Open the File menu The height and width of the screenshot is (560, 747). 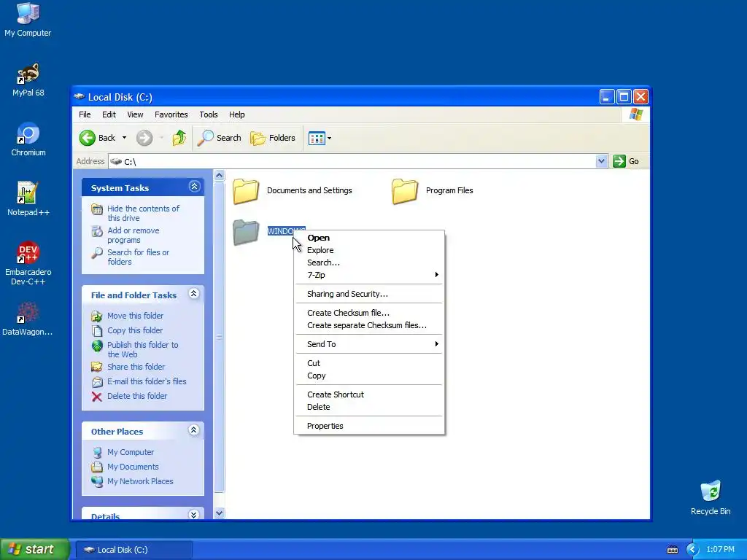tap(85, 114)
